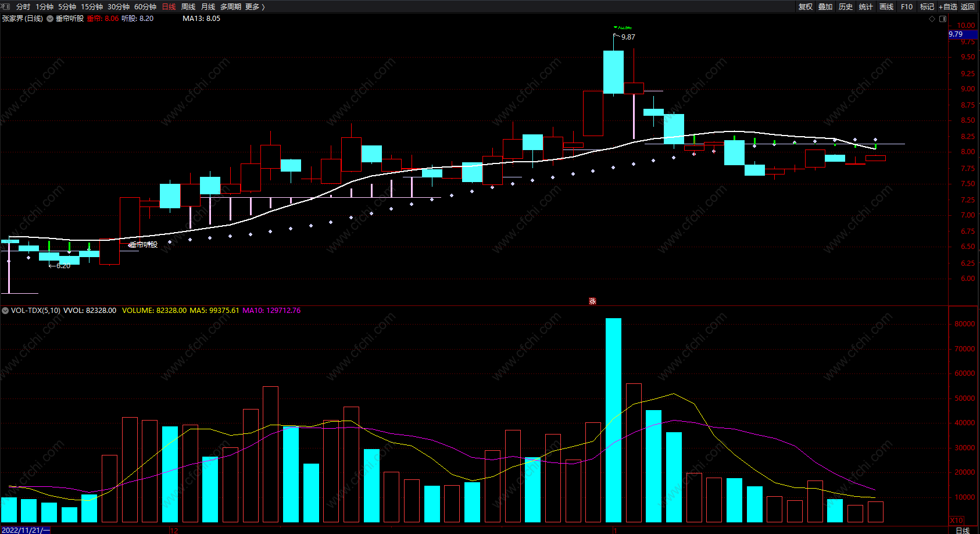Open the 统计 statistics button
Viewport: 980px width, 534px height.
866,7
